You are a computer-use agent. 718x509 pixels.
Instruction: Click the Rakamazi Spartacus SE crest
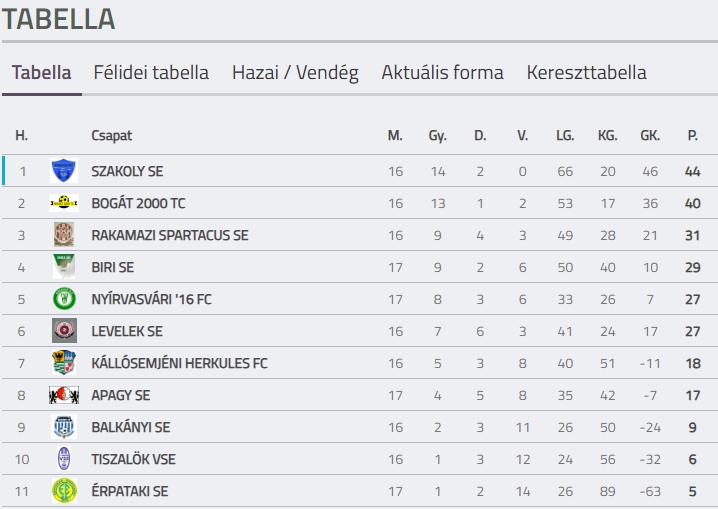click(64, 235)
